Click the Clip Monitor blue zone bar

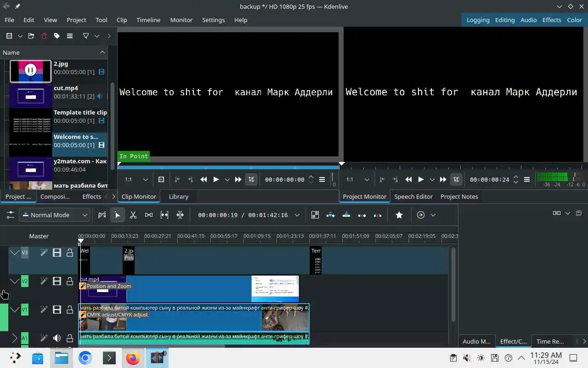(228, 167)
